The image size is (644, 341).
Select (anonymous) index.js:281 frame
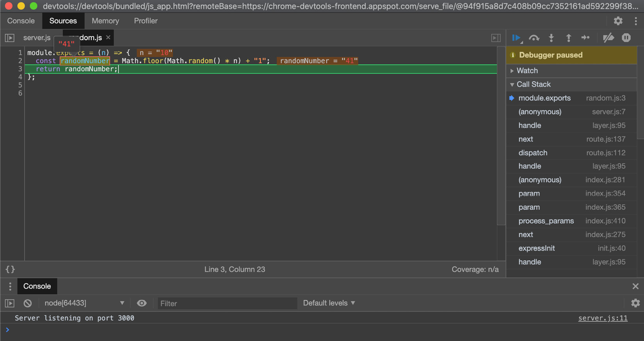(571, 180)
